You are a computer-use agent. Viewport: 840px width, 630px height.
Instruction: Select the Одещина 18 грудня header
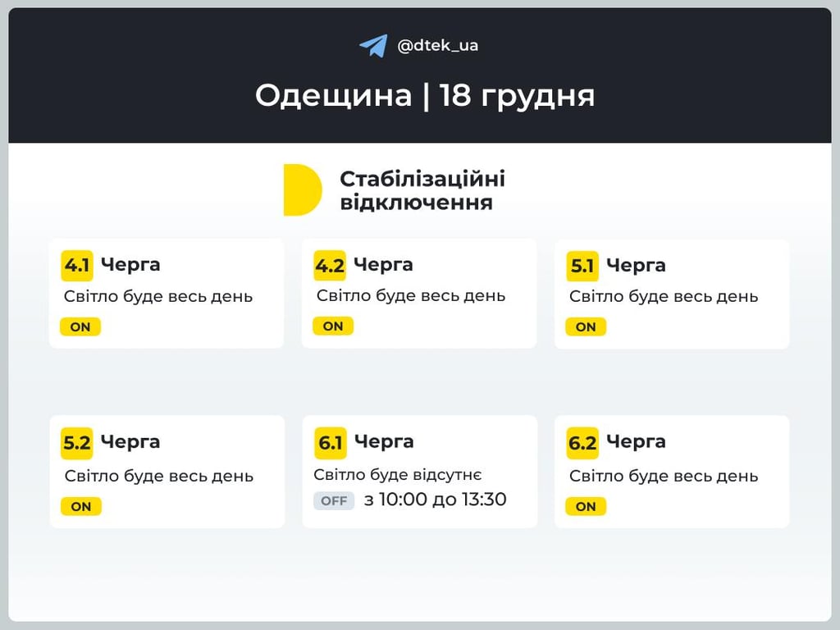pyautogui.click(x=426, y=96)
